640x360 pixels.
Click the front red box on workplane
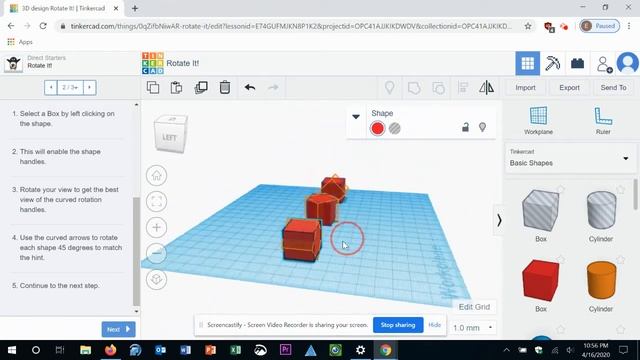pyautogui.click(x=302, y=240)
